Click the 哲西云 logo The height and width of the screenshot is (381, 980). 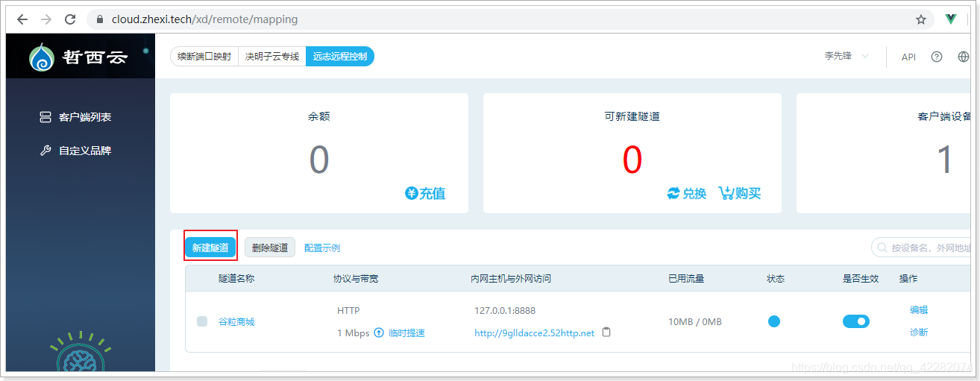point(78,57)
